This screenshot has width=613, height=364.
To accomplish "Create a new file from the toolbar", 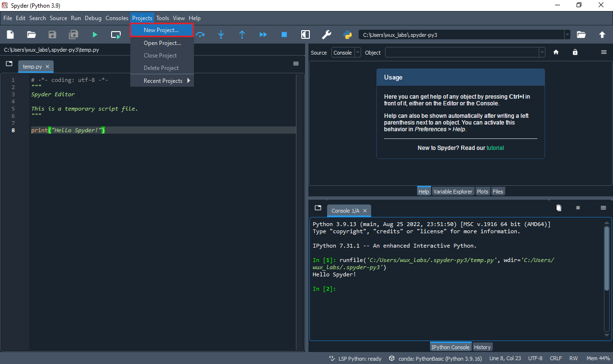I will coord(10,34).
